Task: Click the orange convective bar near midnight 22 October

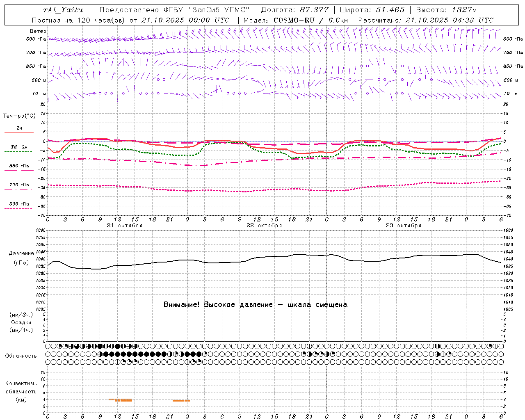Action: click(x=181, y=401)
